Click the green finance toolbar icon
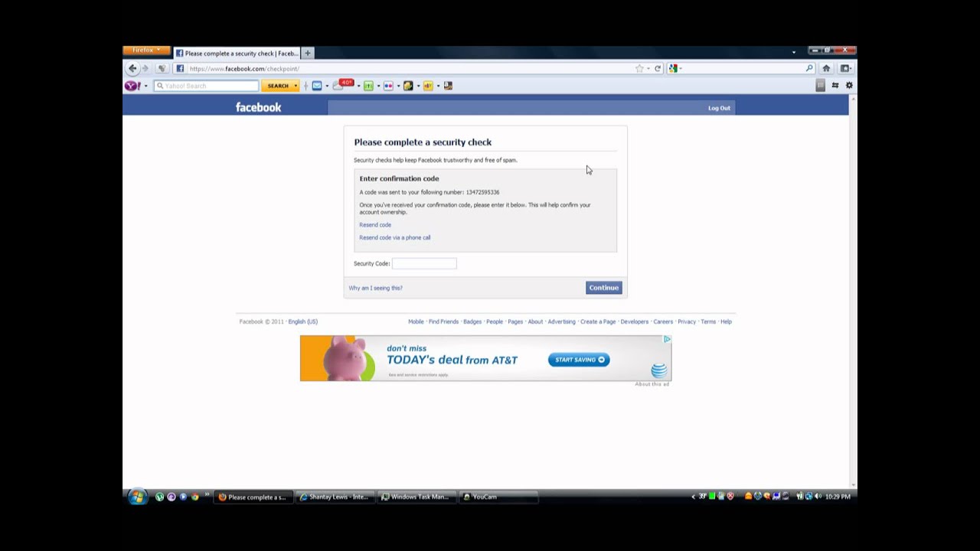 tap(368, 86)
